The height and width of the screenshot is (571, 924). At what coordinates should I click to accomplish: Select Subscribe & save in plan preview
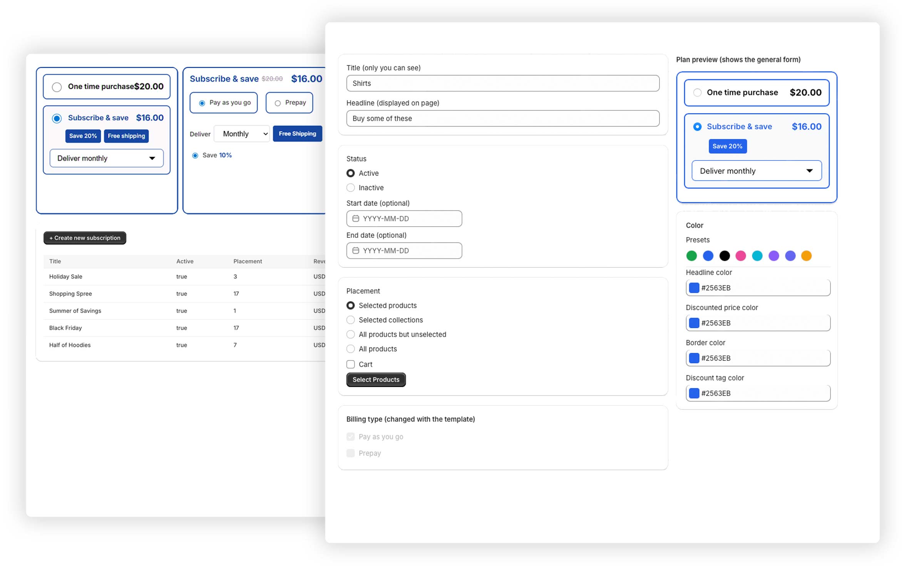[697, 127]
